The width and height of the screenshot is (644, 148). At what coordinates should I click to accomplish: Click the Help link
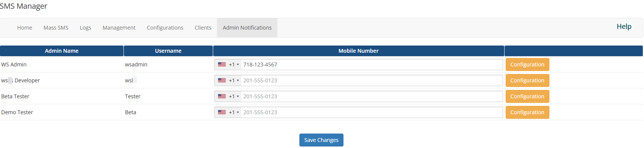click(x=624, y=27)
